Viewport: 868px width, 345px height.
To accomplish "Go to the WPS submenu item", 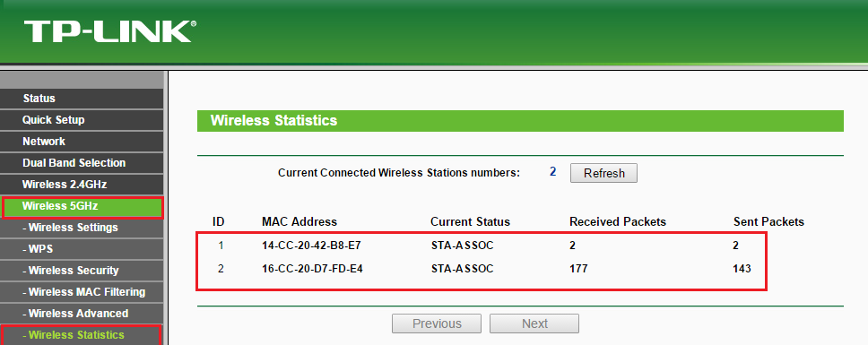I will tap(82, 249).
